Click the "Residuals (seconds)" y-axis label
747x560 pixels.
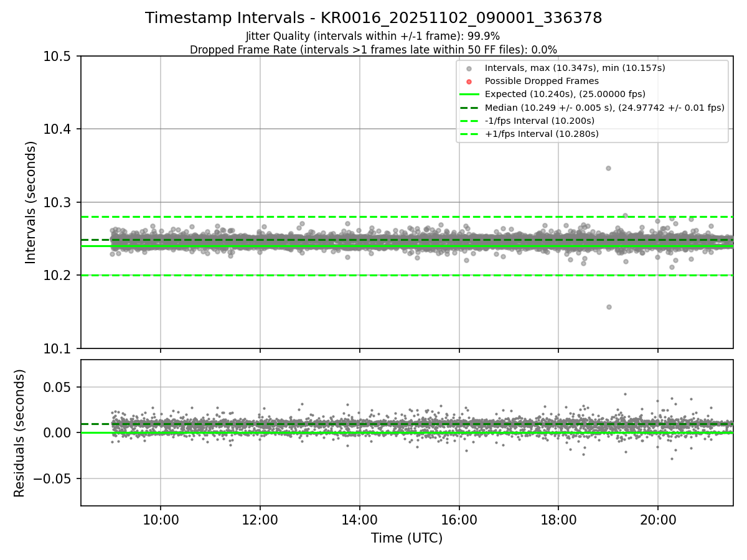[x=20, y=433]
